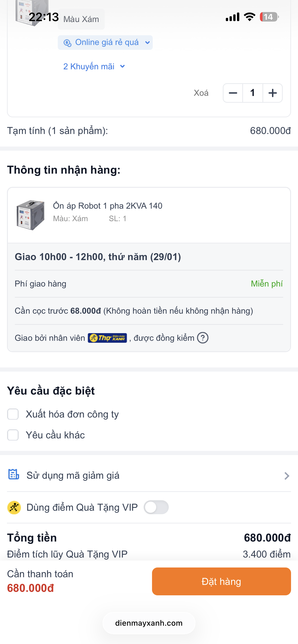Image resolution: width=298 pixels, height=644 pixels.
Task: Click Xoá to remove the product
Action: [x=201, y=93]
